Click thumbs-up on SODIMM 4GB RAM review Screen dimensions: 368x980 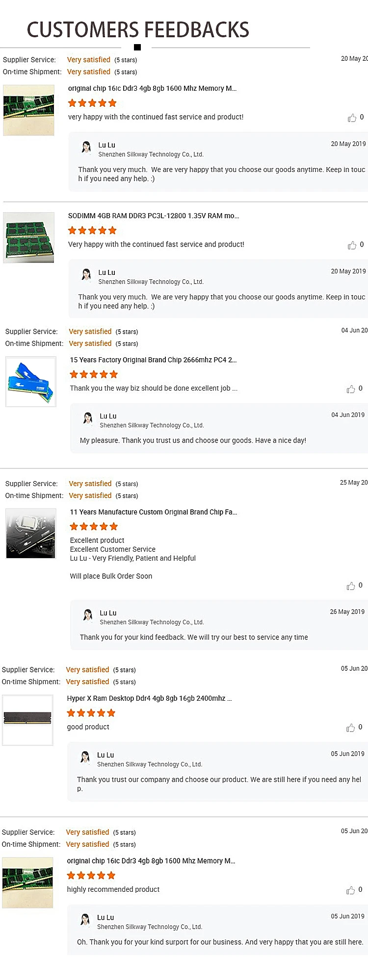click(x=352, y=245)
